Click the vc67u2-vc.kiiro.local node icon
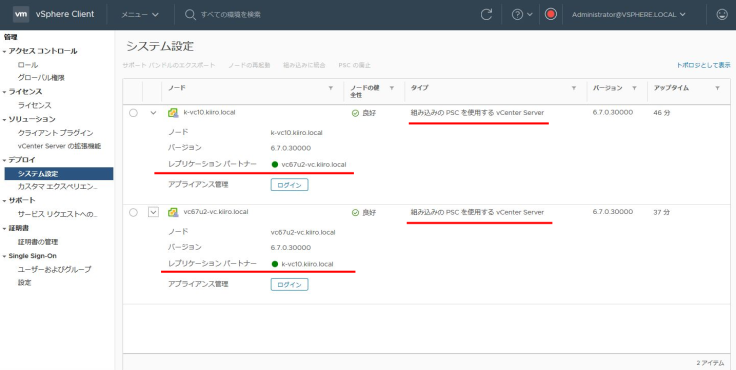This screenshot has width=736, height=370. [173, 212]
